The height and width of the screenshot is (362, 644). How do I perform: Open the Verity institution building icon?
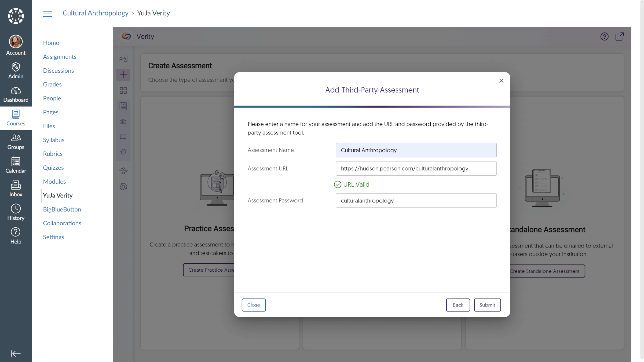pyautogui.click(x=123, y=121)
